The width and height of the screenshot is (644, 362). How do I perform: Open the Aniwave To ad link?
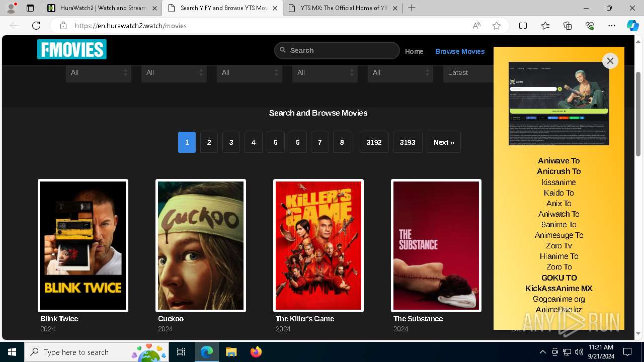559,161
